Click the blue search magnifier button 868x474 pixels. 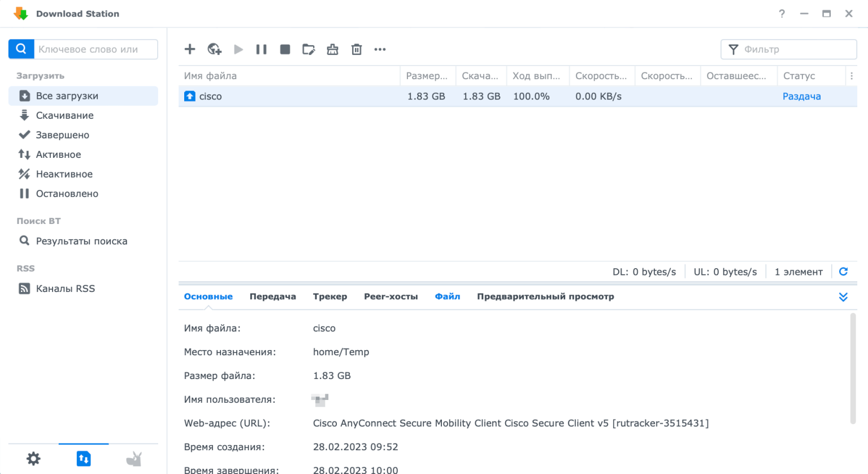tap(21, 49)
